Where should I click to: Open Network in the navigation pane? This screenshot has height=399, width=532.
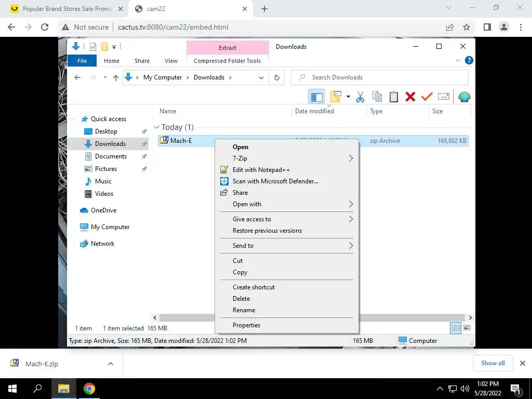[x=102, y=244]
